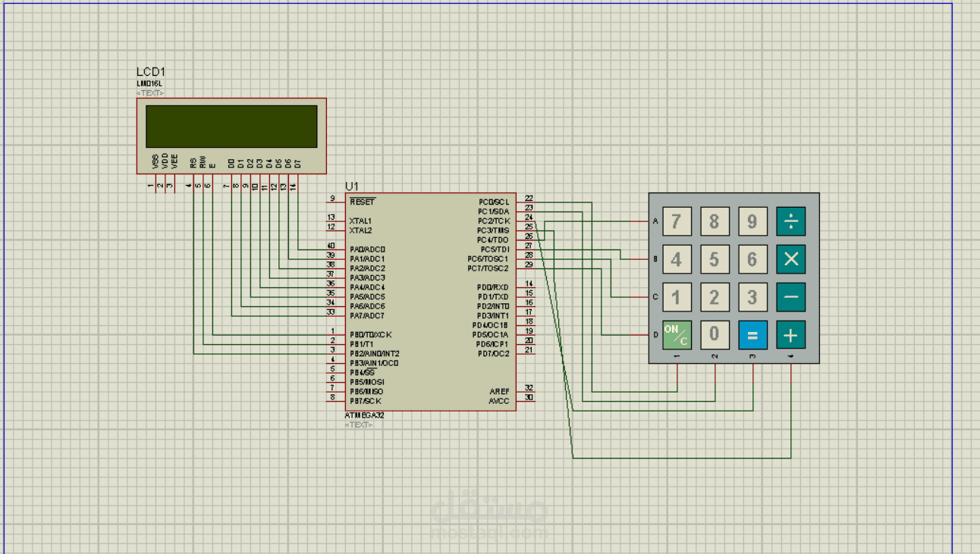Click the XTAL1 pin label
The height and width of the screenshot is (554, 980).
pos(360,221)
